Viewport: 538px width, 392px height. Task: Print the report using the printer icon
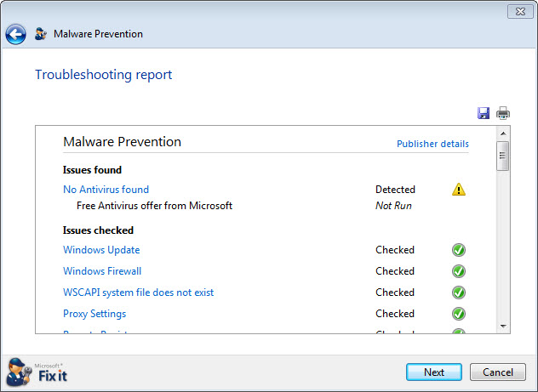coord(503,113)
